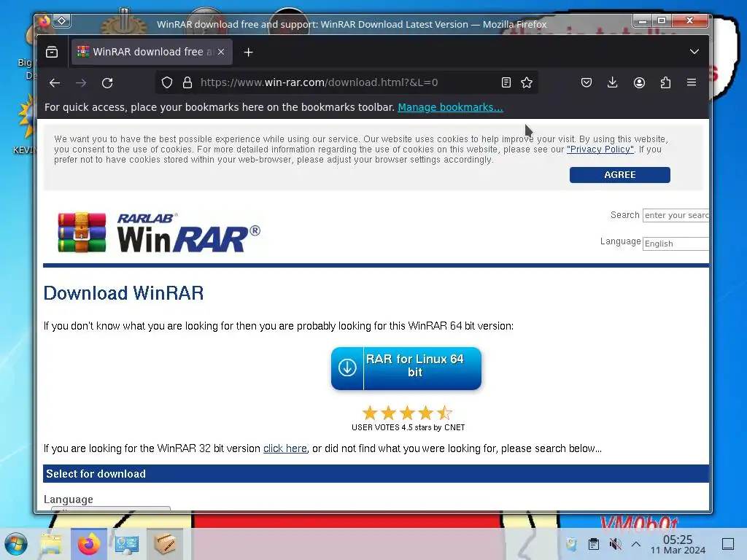
Task: Open tracking protection shield info
Action: (x=167, y=83)
